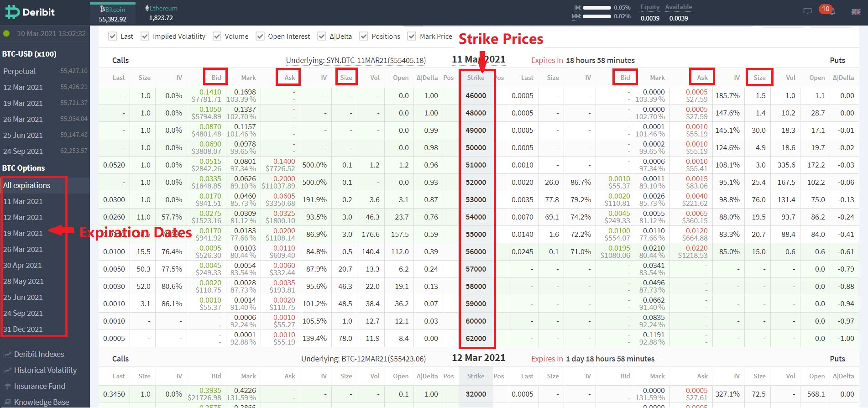Click the call ask 0.0200 at strike 55000
868x408 pixels.
click(x=284, y=231)
